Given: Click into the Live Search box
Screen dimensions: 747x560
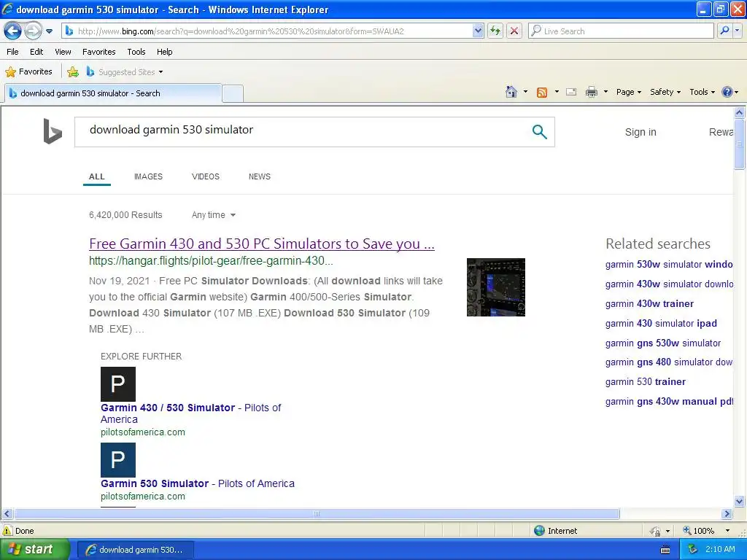Looking at the screenshot, I should [622, 31].
